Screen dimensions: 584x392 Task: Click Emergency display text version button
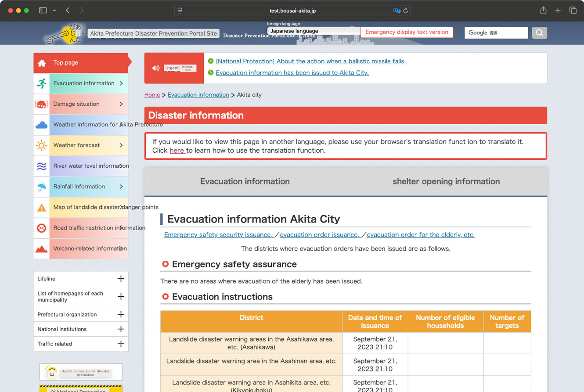point(407,32)
